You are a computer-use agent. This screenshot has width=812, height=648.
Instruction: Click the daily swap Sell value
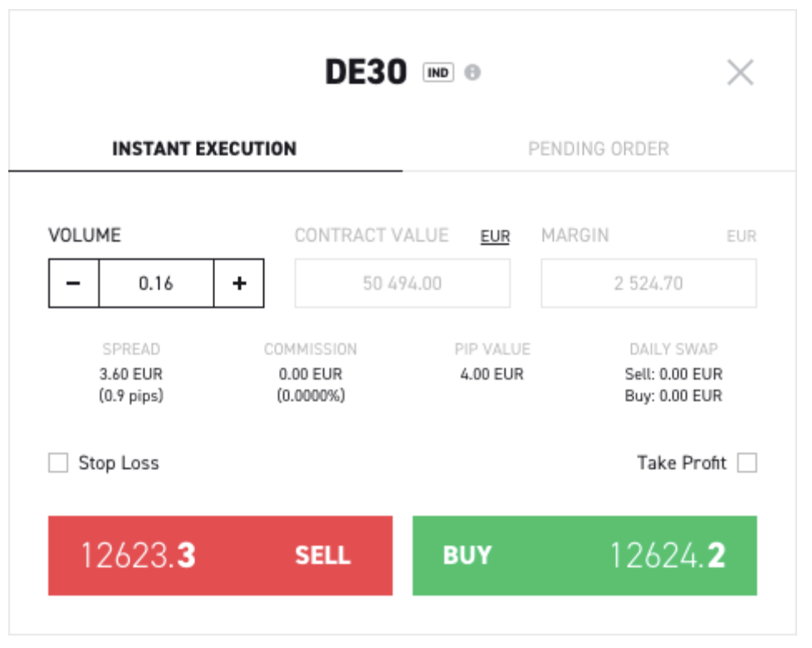click(x=673, y=375)
